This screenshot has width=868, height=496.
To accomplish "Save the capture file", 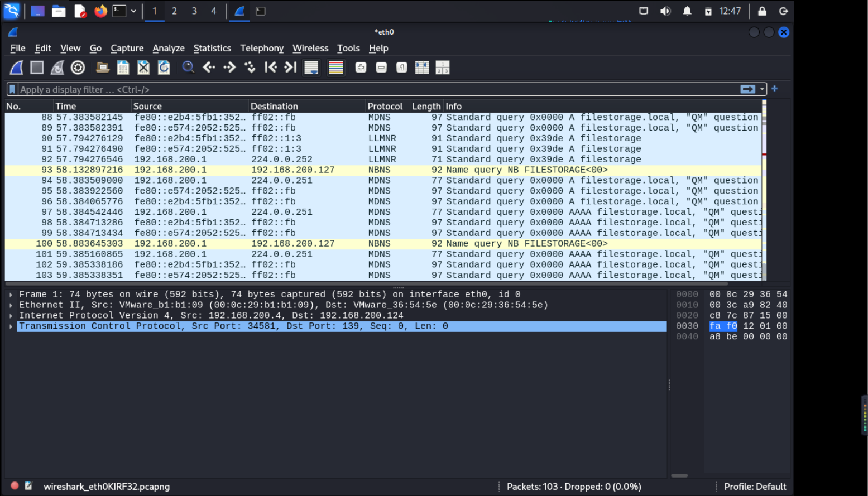I will pyautogui.click(x=123, y=68).
